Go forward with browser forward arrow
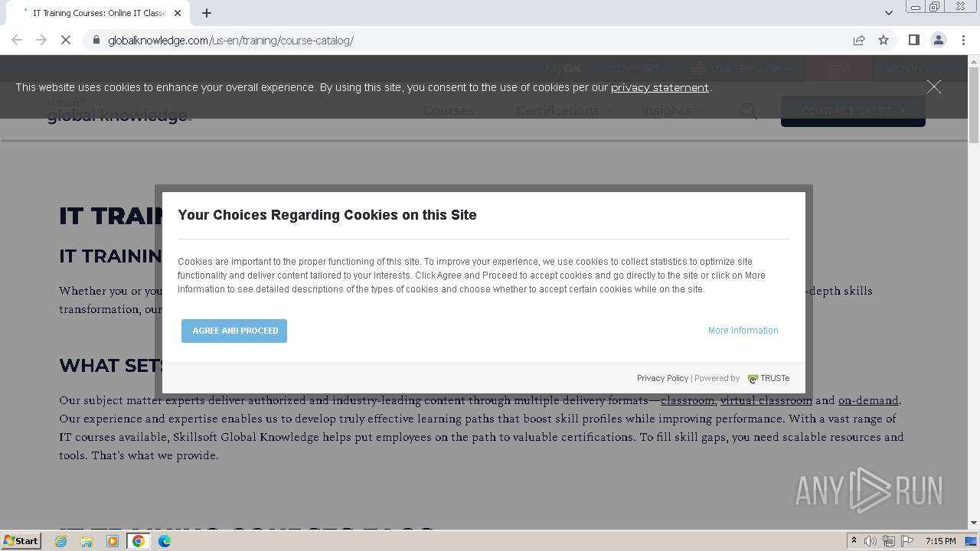980x551 pixels. [x=41, y=40]
